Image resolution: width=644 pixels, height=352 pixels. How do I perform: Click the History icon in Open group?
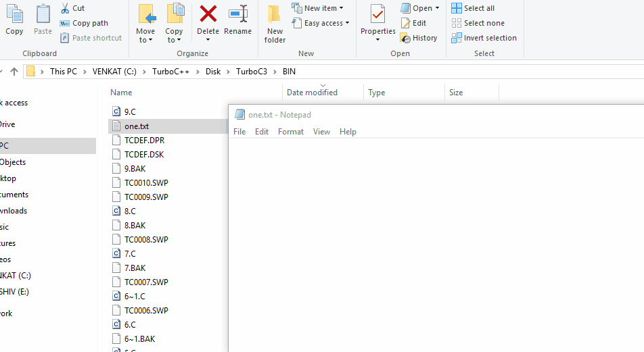click(x=405, y=39)
